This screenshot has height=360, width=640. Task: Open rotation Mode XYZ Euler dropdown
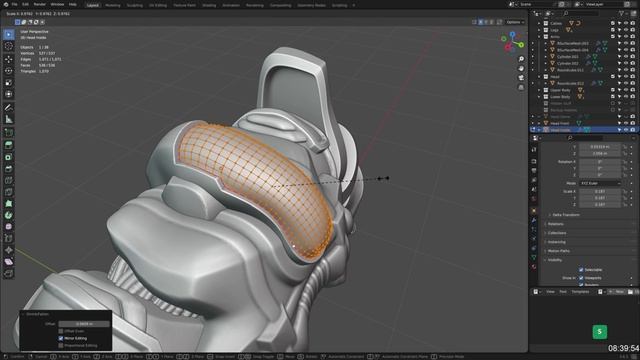coord(600,183)
